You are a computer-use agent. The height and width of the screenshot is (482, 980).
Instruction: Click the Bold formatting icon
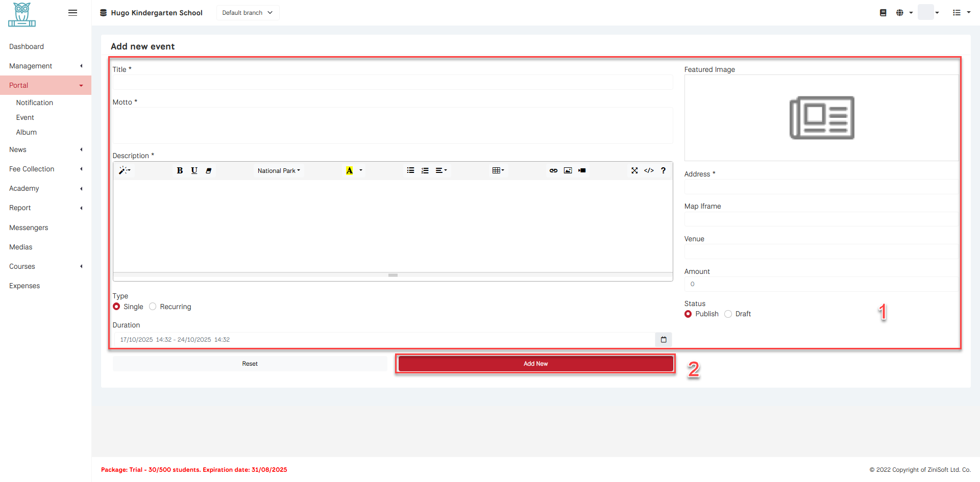click(x=180, y=171)
